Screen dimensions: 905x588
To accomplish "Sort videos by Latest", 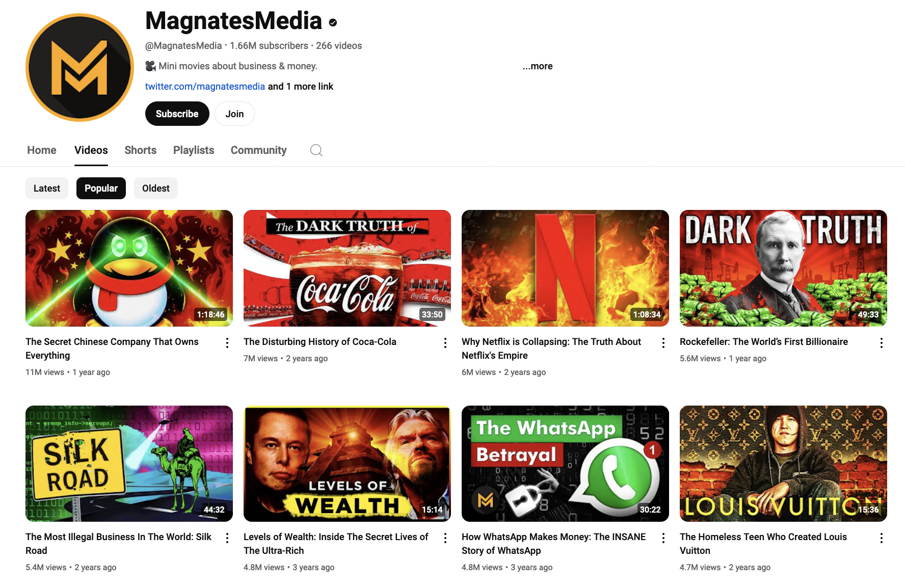I will click(47, 189).
